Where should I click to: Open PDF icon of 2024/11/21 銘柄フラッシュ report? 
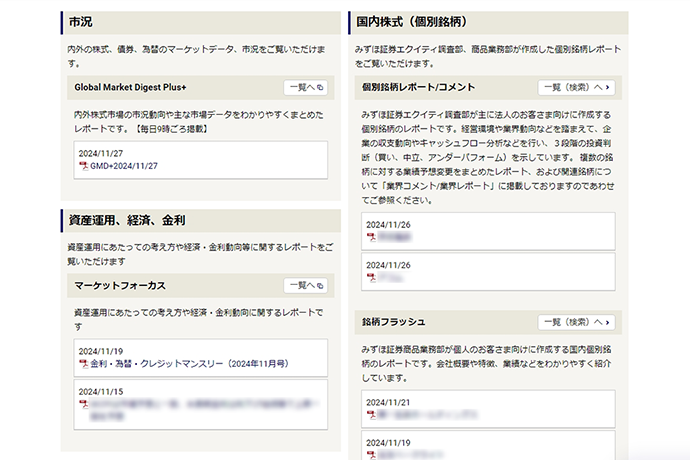pyautogui.click(x=371, y=414)
